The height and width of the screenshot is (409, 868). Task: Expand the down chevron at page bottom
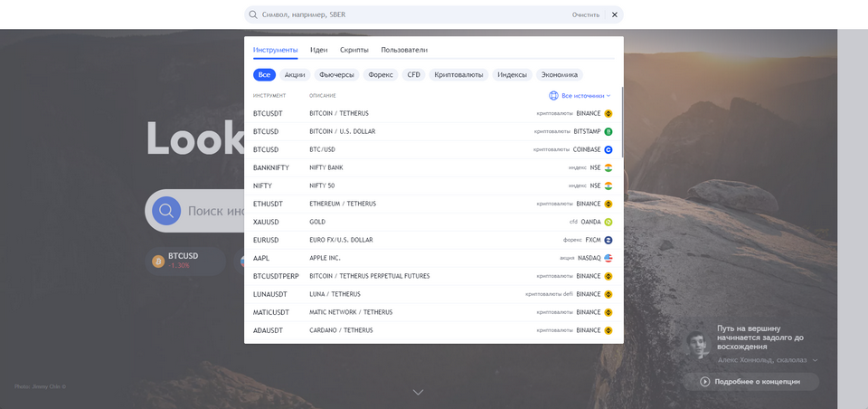click(418, 392)
